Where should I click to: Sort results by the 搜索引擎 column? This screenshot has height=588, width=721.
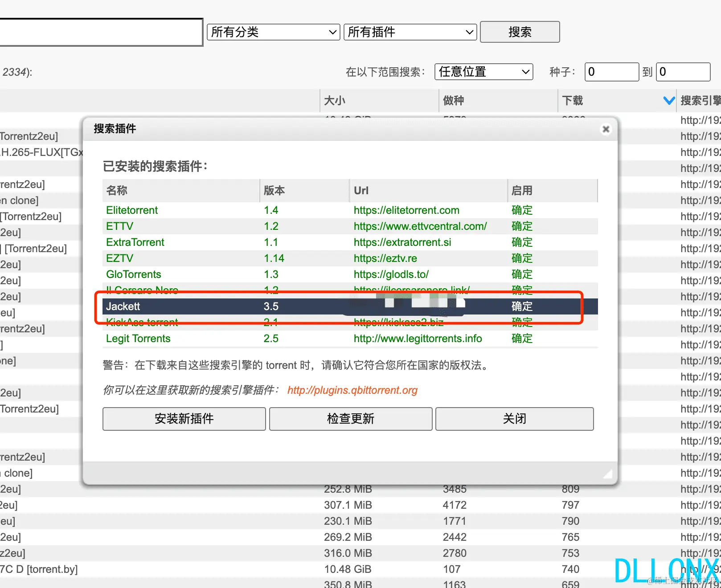(x=699, y=101)
